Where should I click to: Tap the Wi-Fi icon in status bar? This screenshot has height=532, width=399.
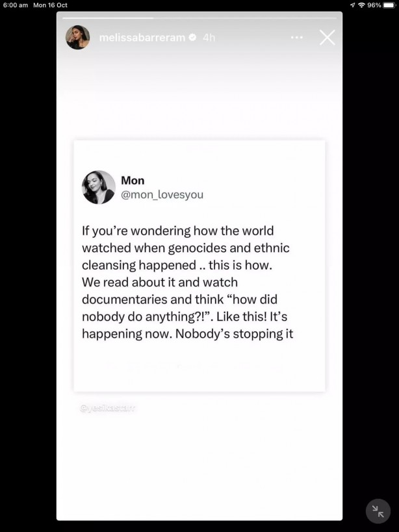pyautogui.click(x=361, y=5)
